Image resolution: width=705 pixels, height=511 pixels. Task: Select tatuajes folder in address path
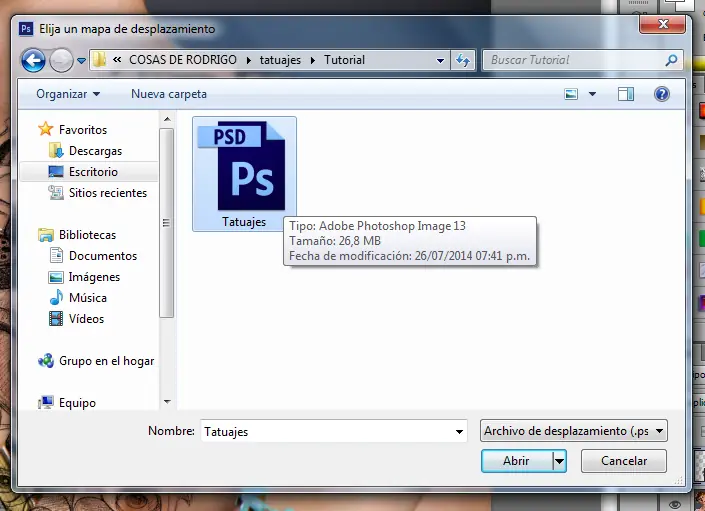280,60
